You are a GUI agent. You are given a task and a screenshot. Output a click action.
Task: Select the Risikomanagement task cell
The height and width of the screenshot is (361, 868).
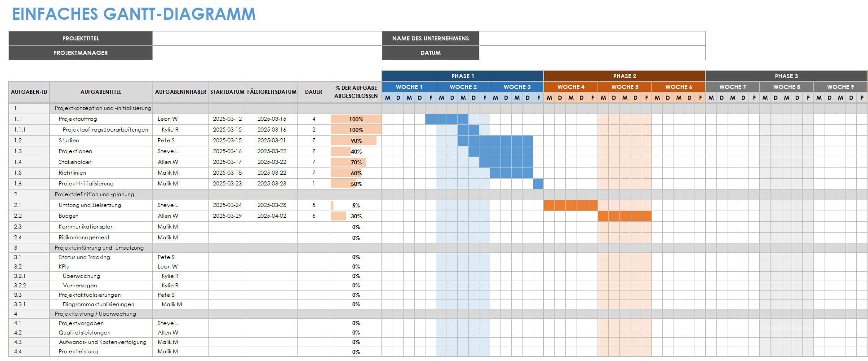101,238
